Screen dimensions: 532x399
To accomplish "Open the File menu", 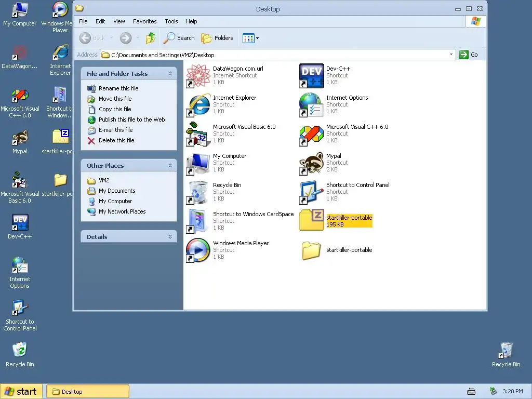I will coord(83,21).
